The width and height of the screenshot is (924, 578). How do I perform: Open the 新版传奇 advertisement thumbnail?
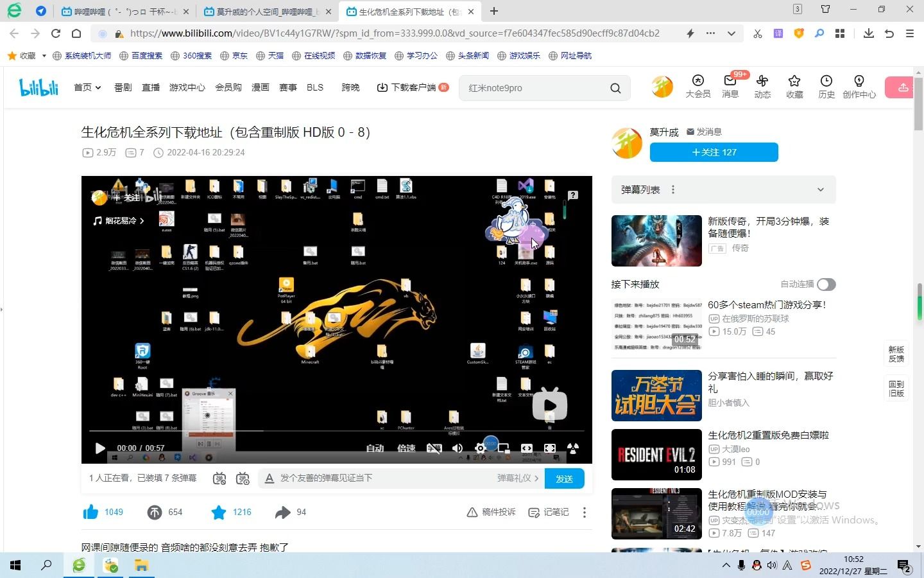tap(656, 241)
